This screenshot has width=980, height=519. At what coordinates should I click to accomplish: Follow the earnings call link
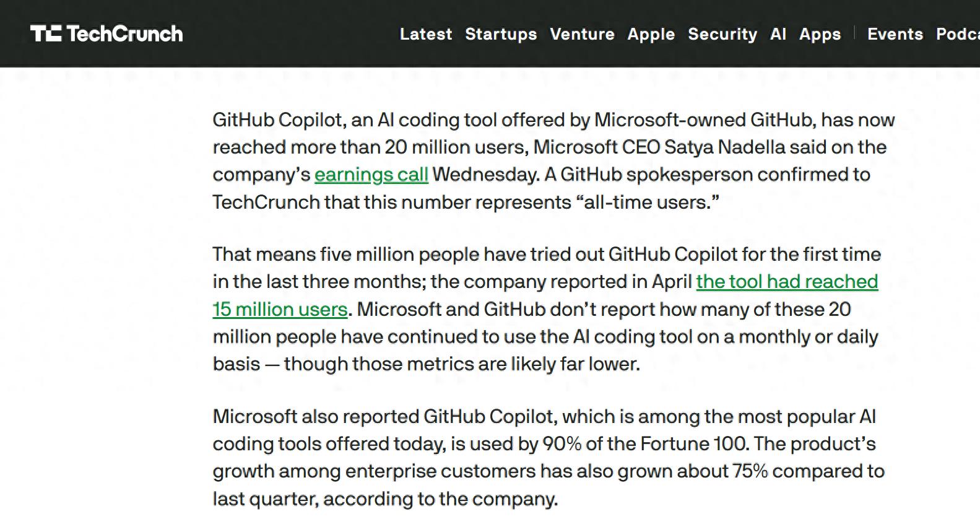[371, 175]
